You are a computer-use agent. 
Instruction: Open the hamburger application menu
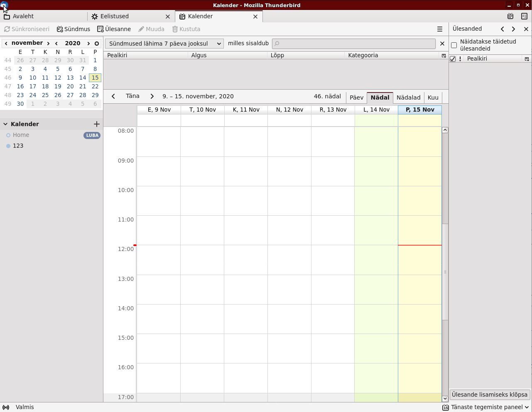[x=440, y=29]
